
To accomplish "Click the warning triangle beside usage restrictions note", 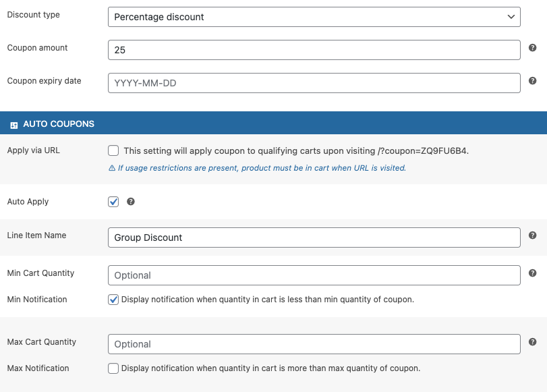I will pos(112,168).
